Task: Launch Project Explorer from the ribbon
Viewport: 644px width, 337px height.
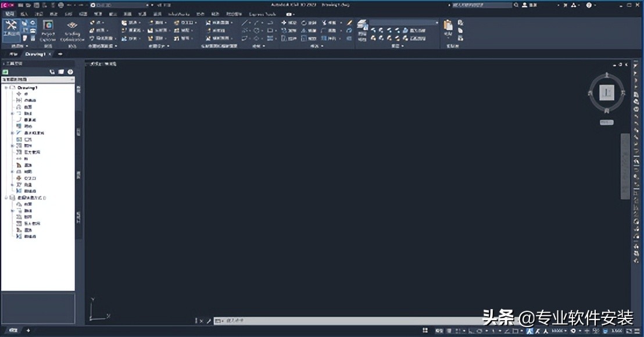Action: pos(48,31)
